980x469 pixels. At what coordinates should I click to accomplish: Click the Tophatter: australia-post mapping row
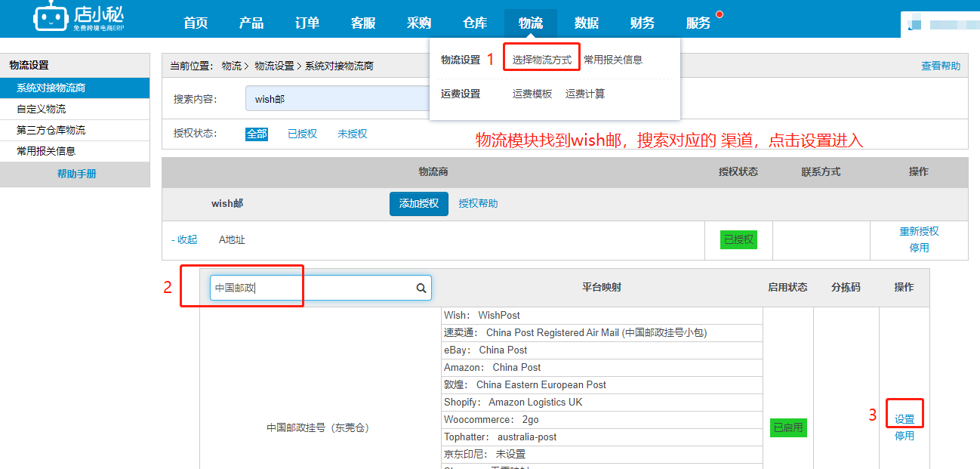(602, 437)
